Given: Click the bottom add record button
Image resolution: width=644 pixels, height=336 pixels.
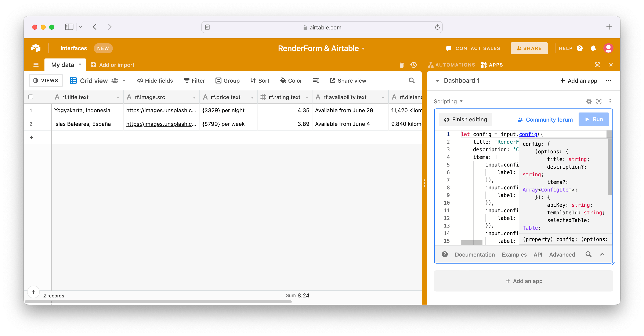Looking at the screenshot, I should coord(33,292).
